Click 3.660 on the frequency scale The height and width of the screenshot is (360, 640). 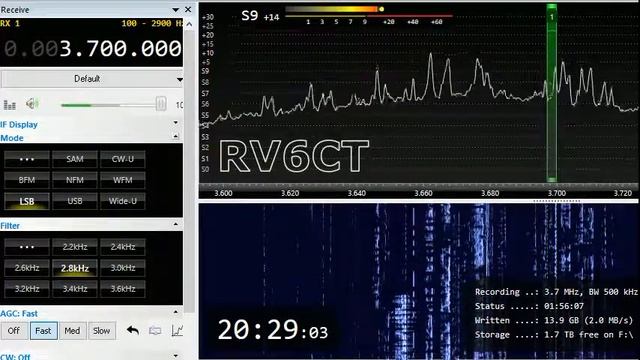[423, 193]
